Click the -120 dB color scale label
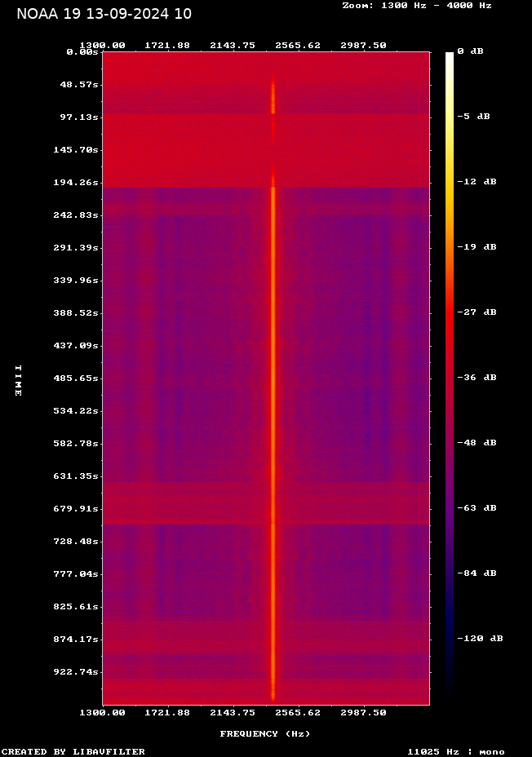The width and height of the screenshot is (532, 757). click(x=479, y=639)
